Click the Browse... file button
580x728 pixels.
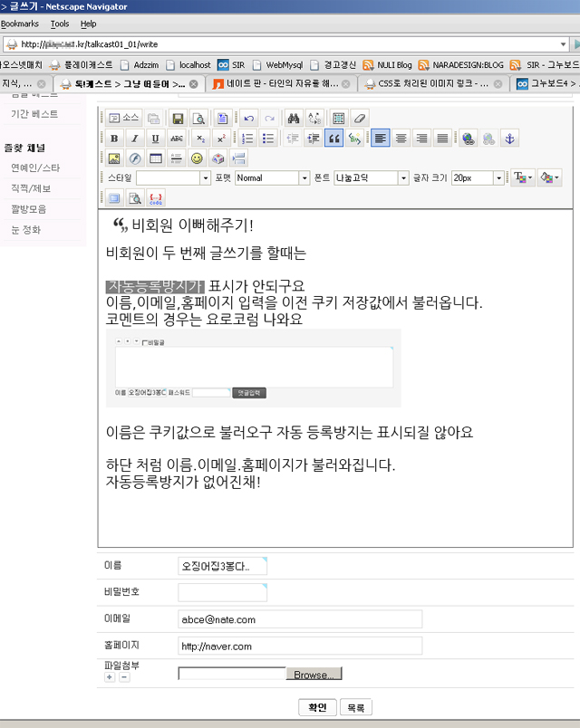tap(314, 675)
